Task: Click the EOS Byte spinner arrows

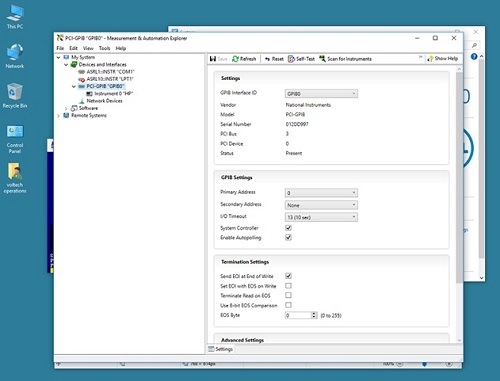Action: coord(314,315)
